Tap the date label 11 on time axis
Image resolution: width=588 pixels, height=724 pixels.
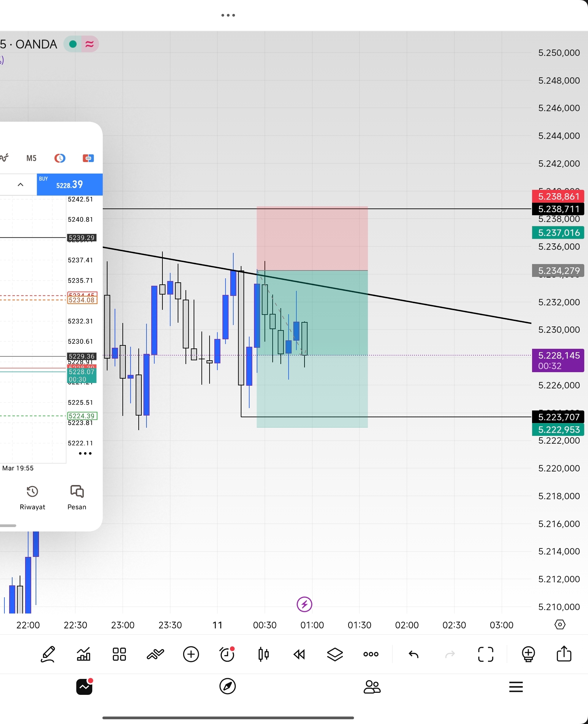click(x=217, y=625)
